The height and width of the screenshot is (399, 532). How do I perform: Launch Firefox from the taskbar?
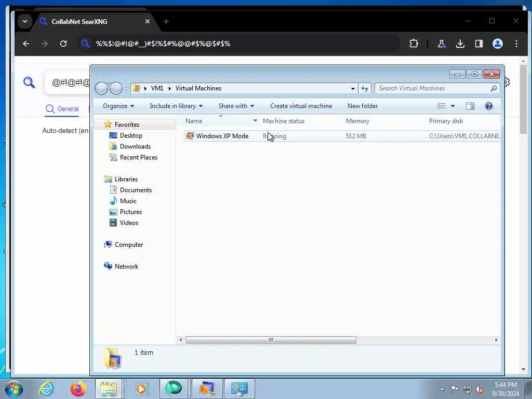pyautogui.click(x=78, y=389)
